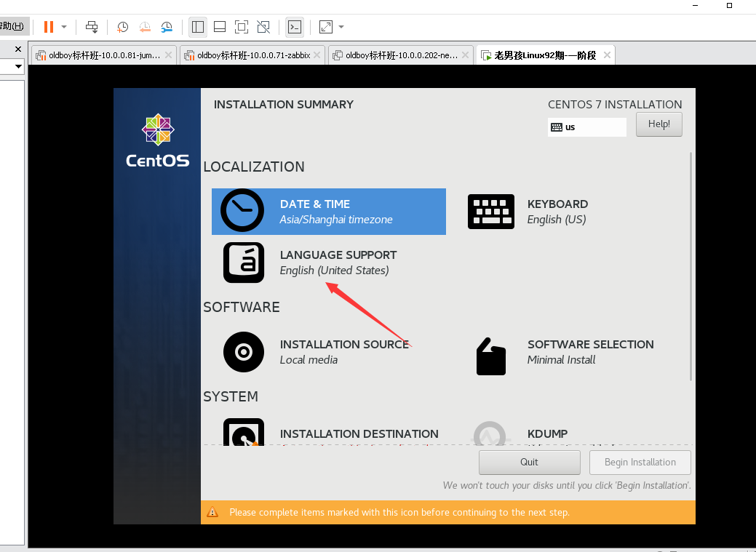Image resolution: width=756 pixels, height=552 pixels.
Task: Open DATE & TIME settings
Action: click(x=329, y=212)
